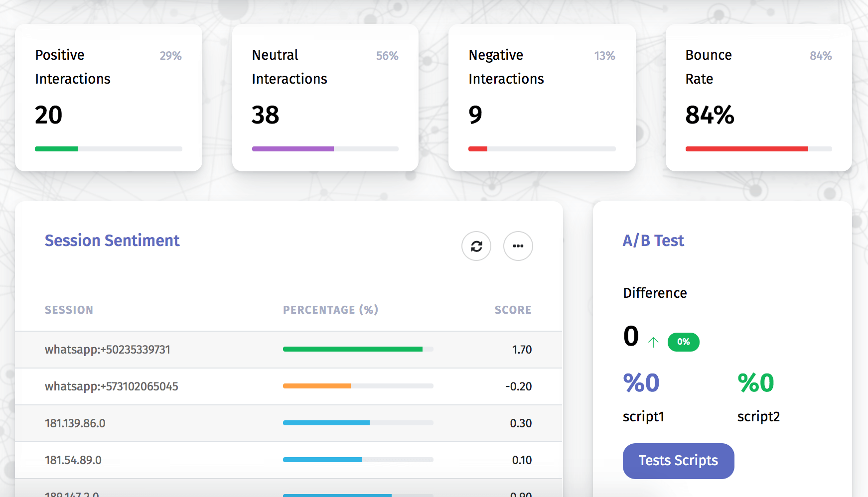This screenshot has width=868, height=497.
Task: Click the 0.30 score value
Action: click(x=521, y=423)
